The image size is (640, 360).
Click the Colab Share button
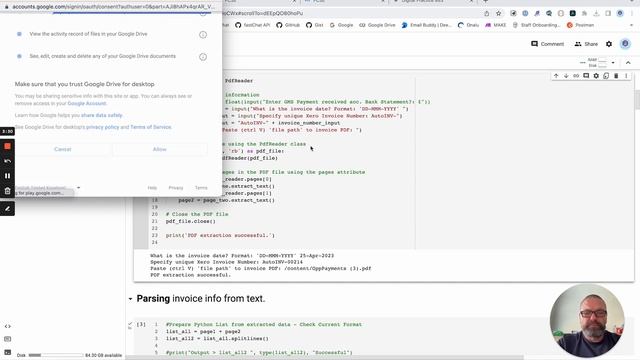pyautogui.click(x=586, y=44)
